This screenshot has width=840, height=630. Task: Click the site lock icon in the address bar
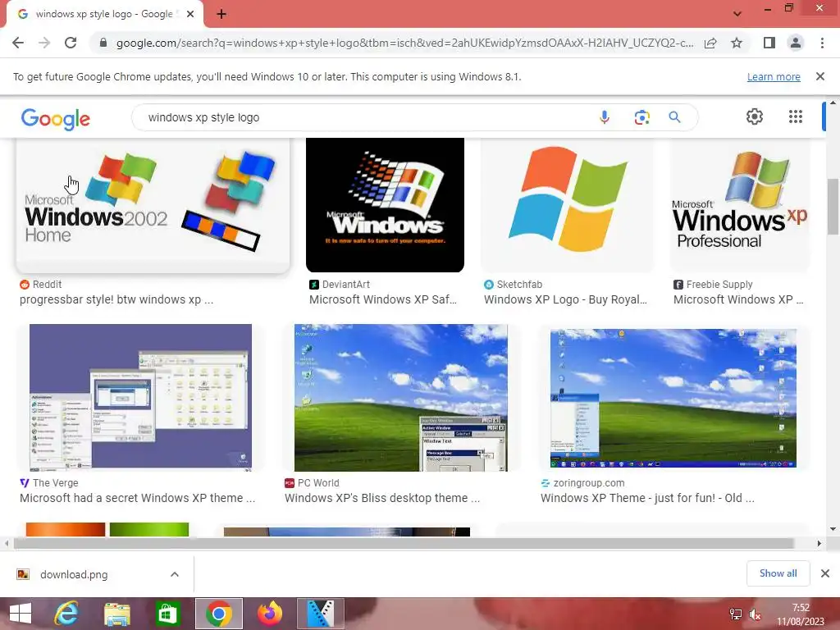pyautogui.click(x=103, y=43)
